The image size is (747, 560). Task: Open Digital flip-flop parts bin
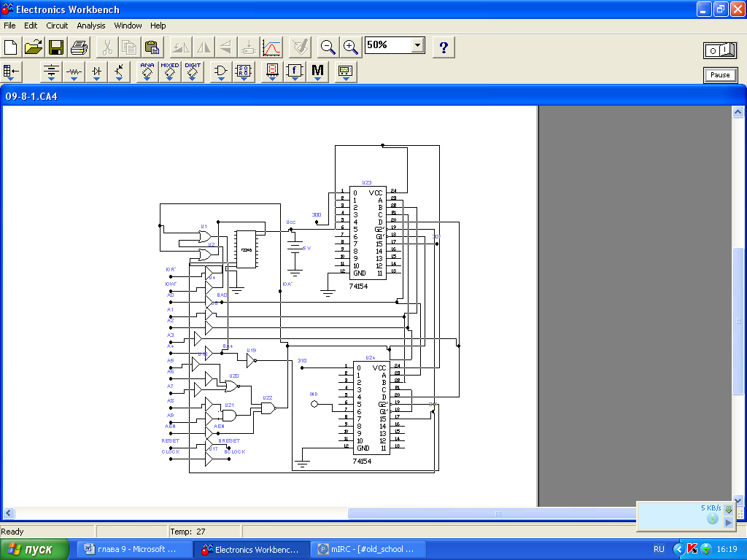tap(244, 71)
